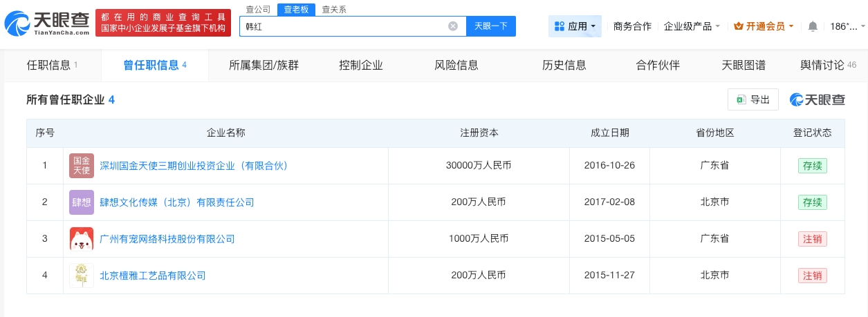
Task: Select the 查老板 search tab
Action: tap(296, 9)
